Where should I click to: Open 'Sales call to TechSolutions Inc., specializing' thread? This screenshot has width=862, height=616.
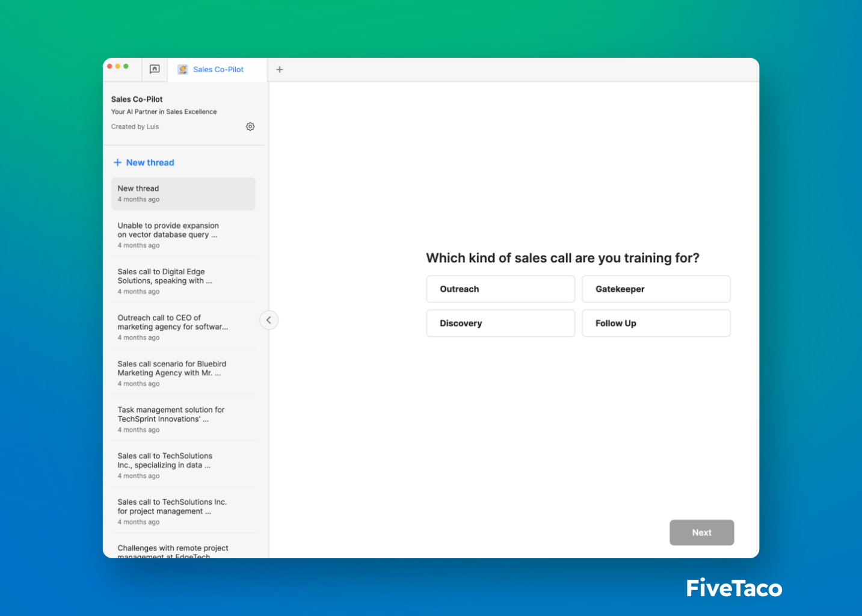click(x=183, y=466)
